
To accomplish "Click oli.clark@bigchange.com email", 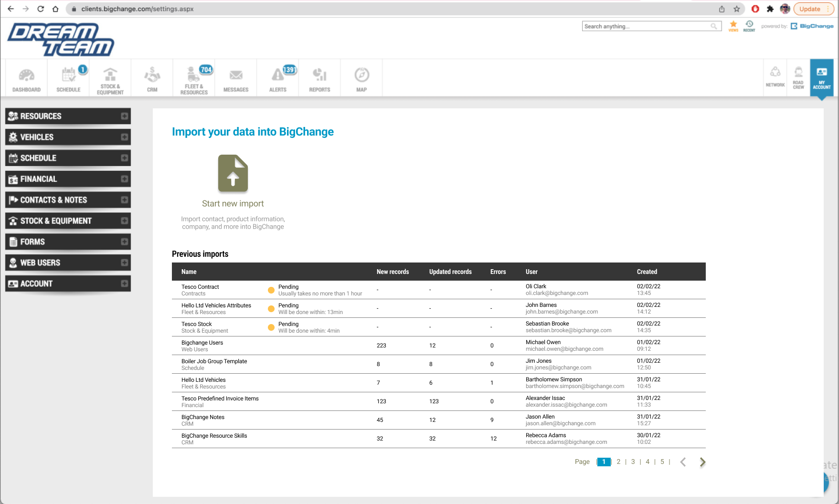I will (x=557, y=293).
